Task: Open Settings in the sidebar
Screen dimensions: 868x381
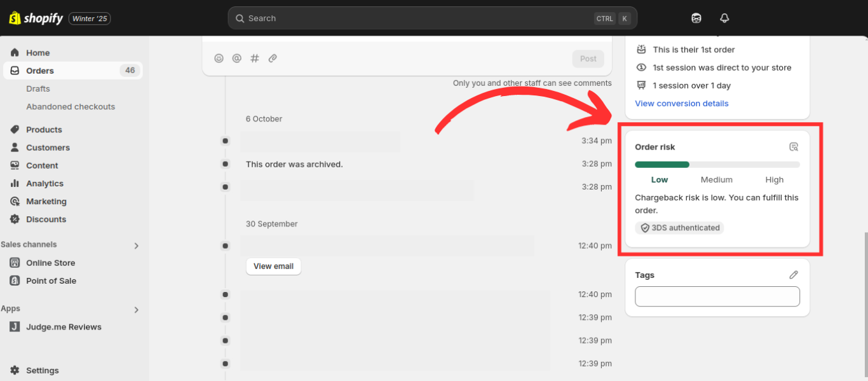Action: pyautogui.click(x=42, y=370)
